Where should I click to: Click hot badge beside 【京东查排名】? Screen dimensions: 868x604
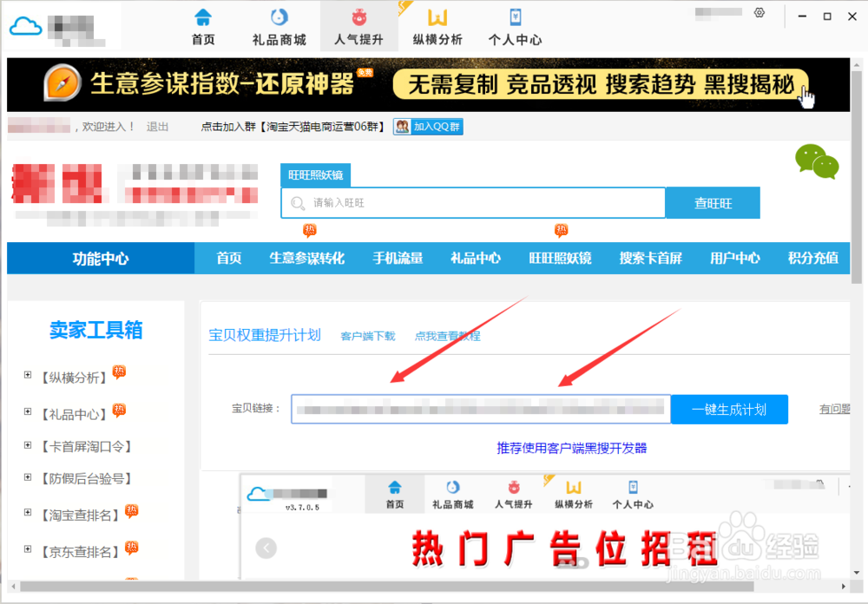(x=131, y=548)
